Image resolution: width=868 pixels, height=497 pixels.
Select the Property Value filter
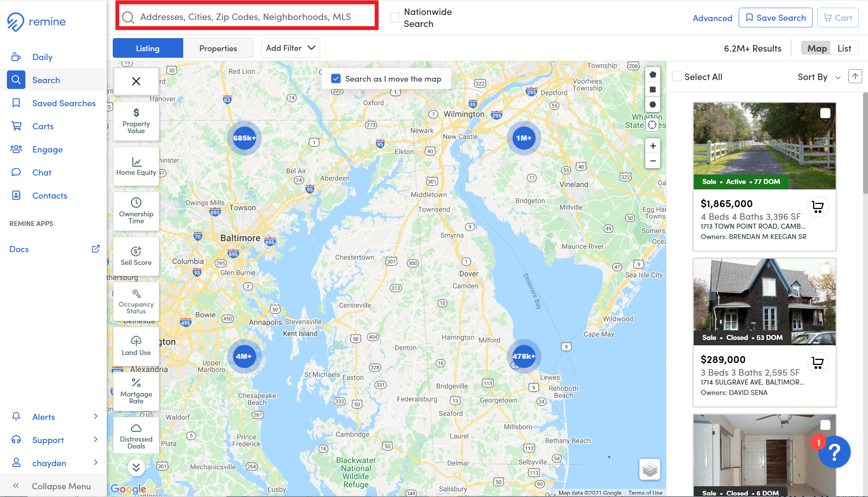coord(136,121)
